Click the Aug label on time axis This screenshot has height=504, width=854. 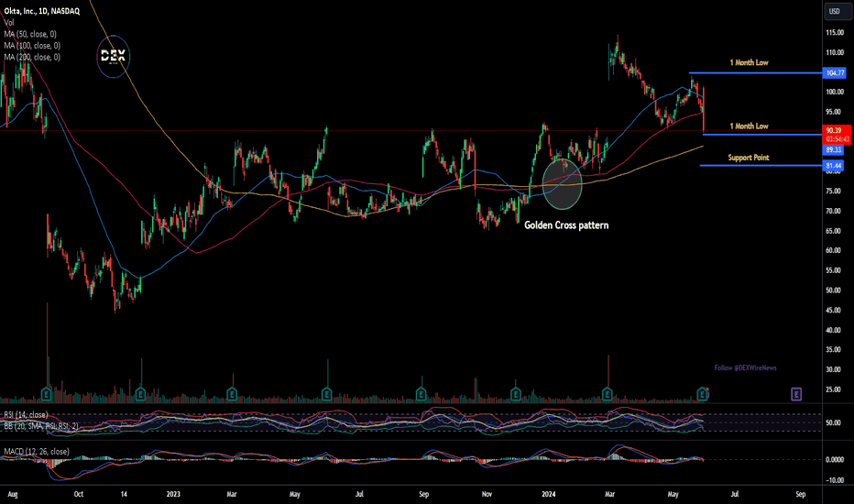click(13, 494)
